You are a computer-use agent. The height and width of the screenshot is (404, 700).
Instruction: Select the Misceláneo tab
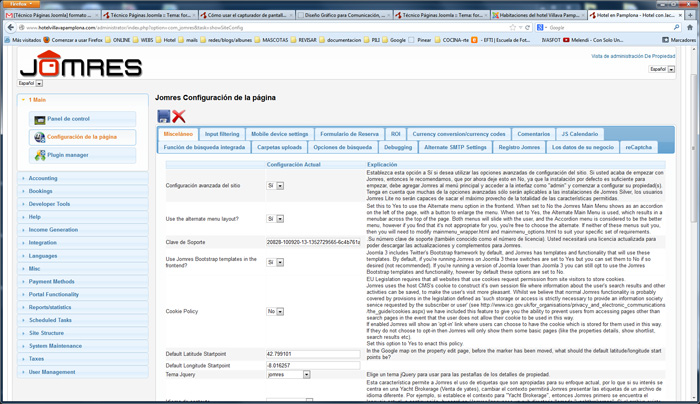click(178, 134)
